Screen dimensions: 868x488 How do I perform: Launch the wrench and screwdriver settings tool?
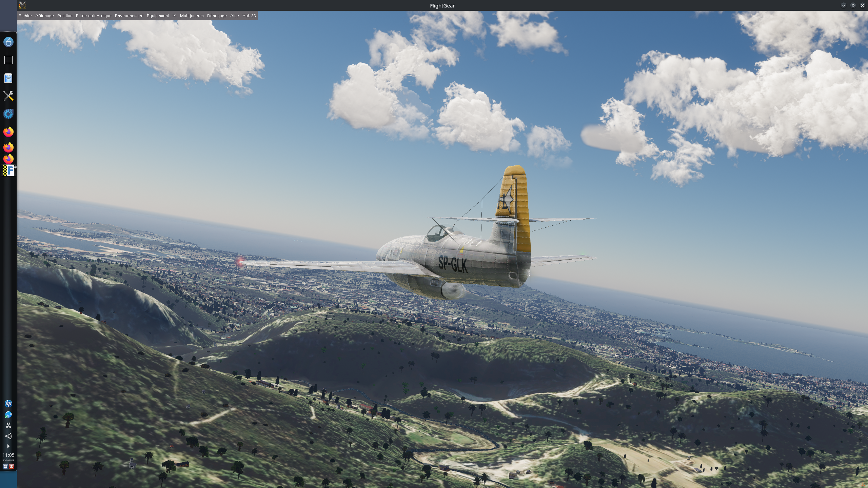8,96
